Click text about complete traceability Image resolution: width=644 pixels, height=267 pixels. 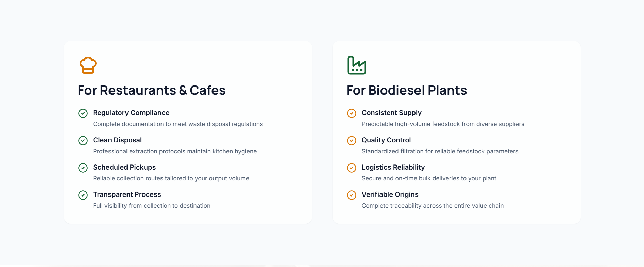[433, 206]
